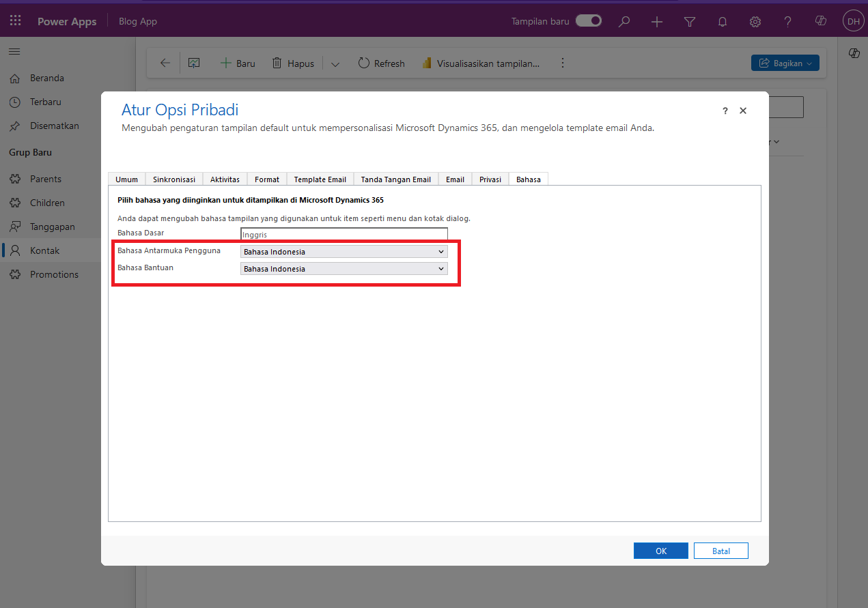Click the Bahasa Dasar field
This screenshot has width=868, height=608.
pos(344,234)
